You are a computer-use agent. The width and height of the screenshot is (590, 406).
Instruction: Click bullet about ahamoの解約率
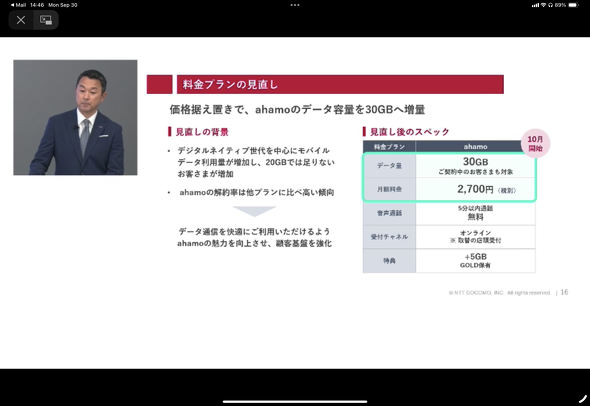click(257, 192)
